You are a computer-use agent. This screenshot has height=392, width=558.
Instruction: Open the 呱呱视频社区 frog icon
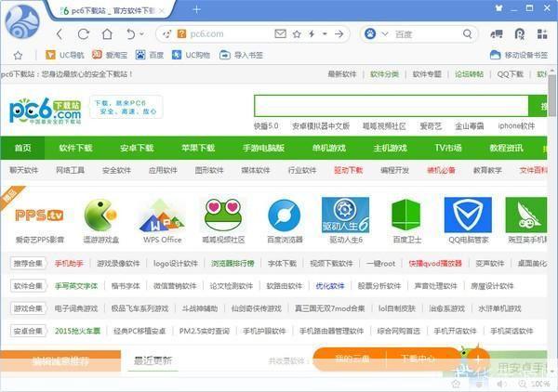coord(223,215)
